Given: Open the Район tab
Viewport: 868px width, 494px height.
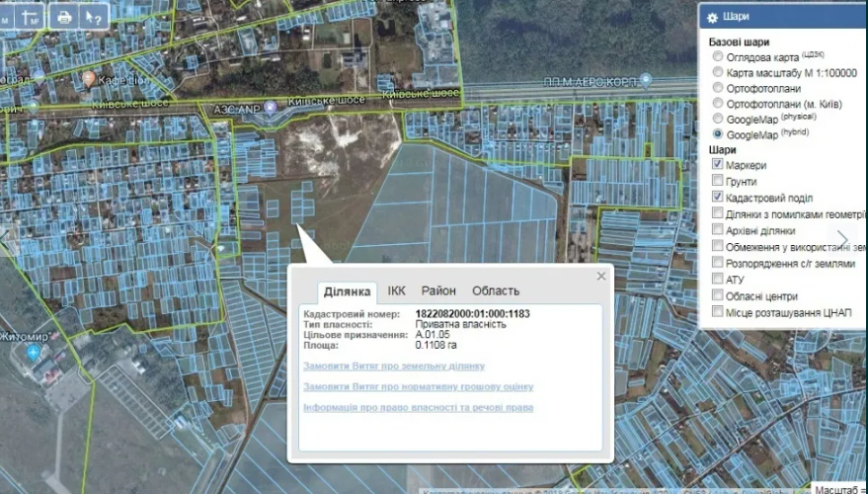Looking at the screenshot, I should (438, 290).
